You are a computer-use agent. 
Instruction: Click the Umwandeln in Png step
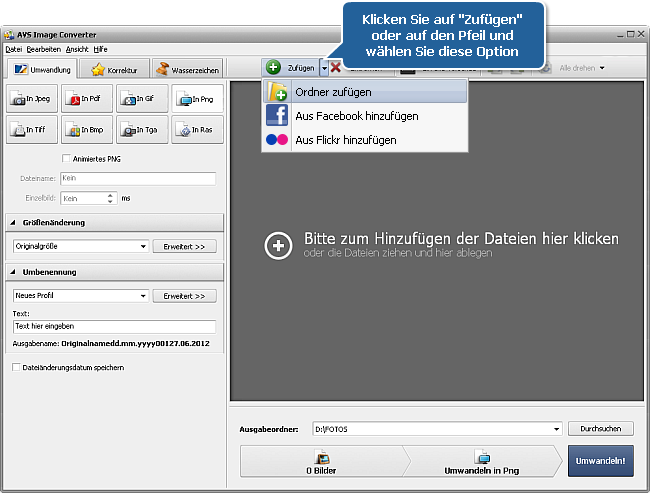482,461
